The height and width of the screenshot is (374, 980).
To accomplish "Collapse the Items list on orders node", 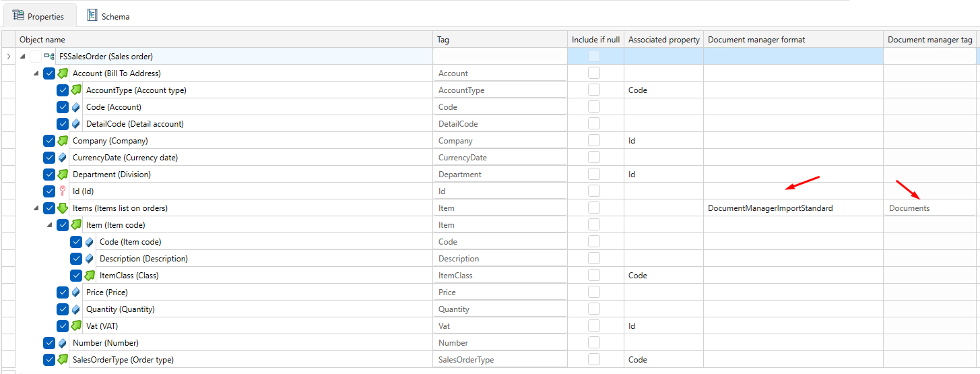I will 36,208.
